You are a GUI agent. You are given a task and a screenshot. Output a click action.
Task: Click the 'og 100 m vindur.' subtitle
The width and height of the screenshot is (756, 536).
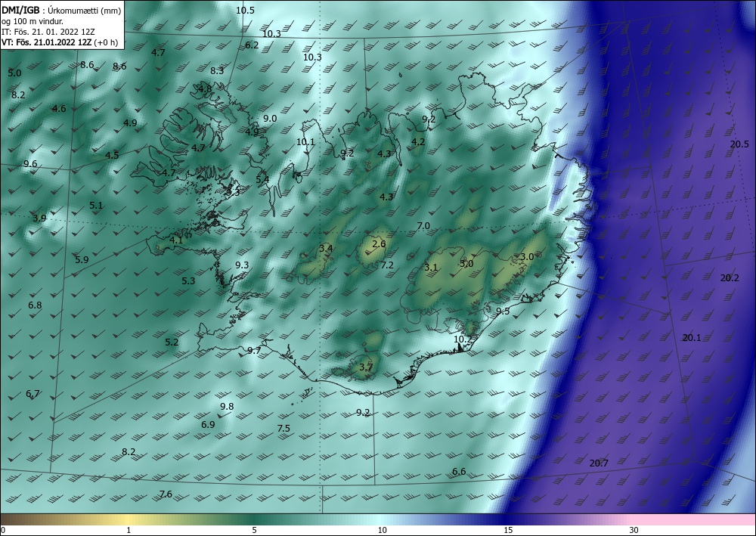click(33, 20)
